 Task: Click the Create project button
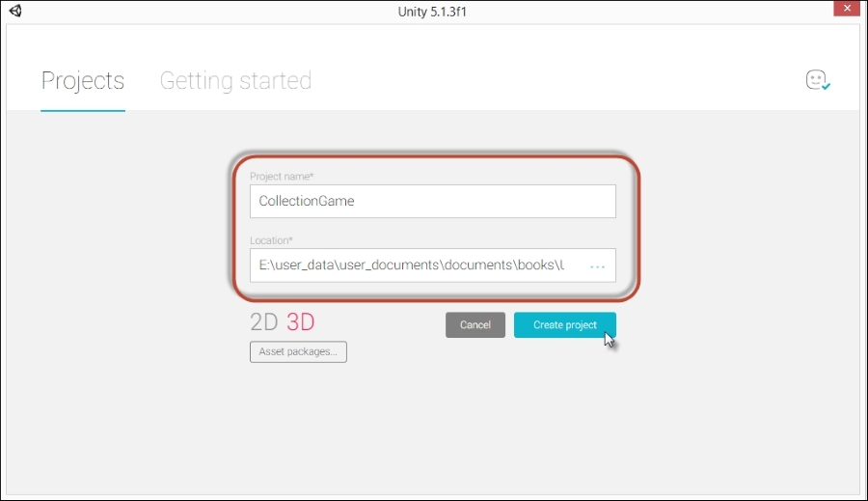click(x=564, y=324)
